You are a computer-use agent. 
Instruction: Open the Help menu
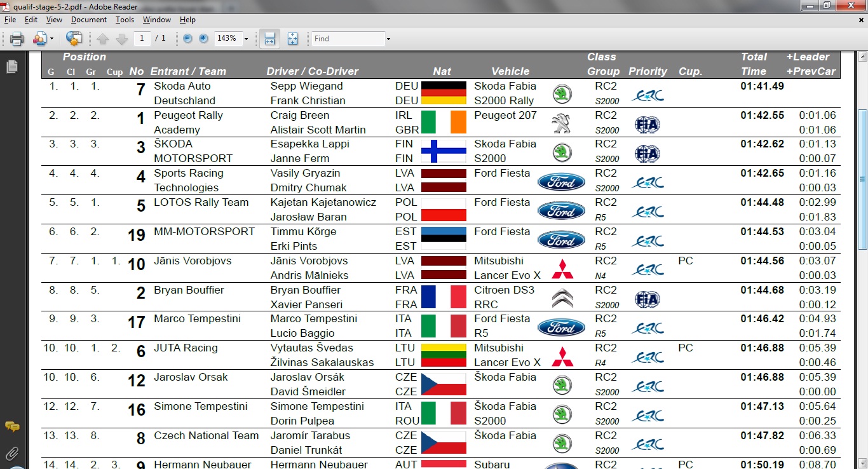click(x=187, y=20)
